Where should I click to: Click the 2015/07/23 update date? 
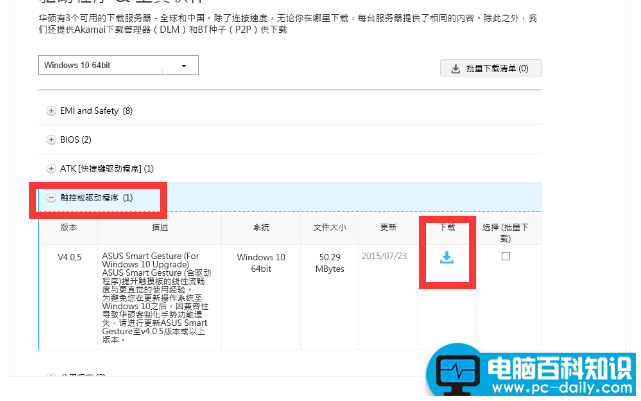click(x=384, y=256)
